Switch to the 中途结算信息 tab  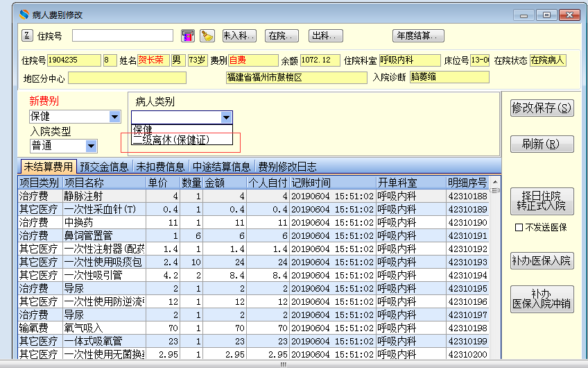click(x=221, y=167)
